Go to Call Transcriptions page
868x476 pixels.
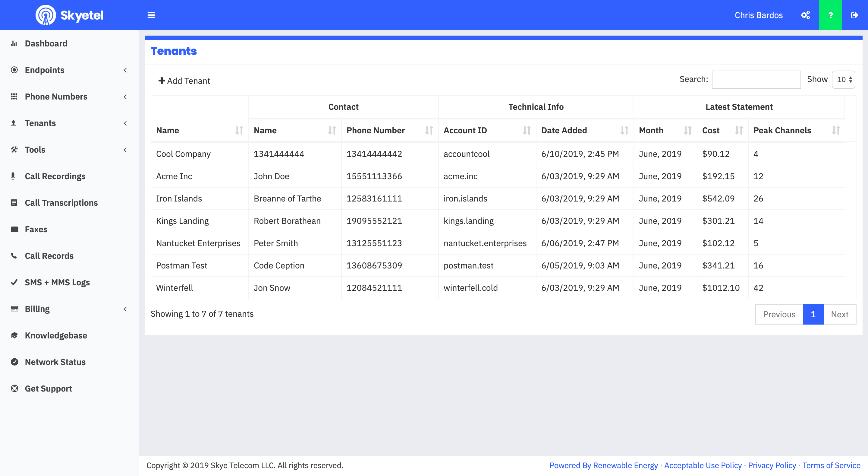pyautogui.click(x=61, y=203)
